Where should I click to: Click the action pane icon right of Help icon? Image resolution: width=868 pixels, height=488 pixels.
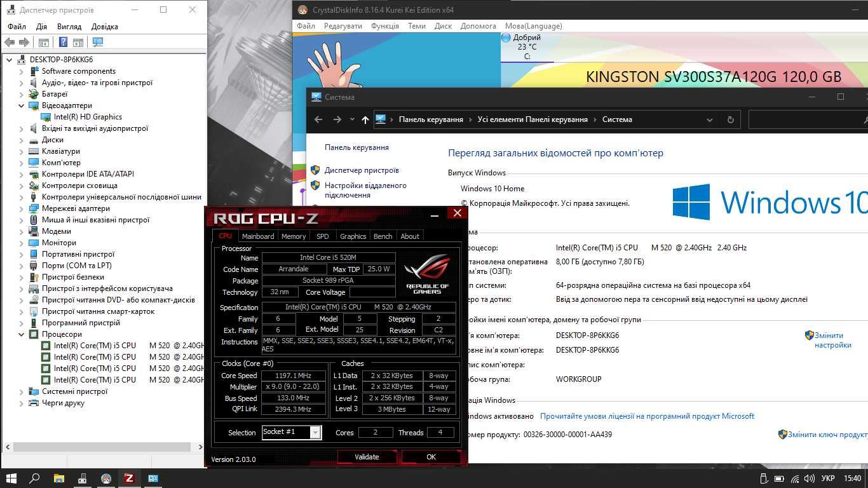78,42
